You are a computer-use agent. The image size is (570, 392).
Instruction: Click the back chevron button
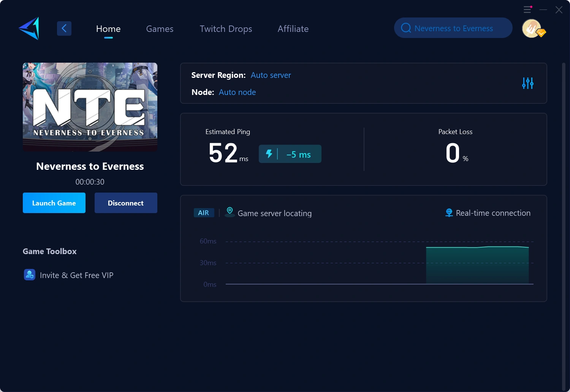[x=64, y=28]
